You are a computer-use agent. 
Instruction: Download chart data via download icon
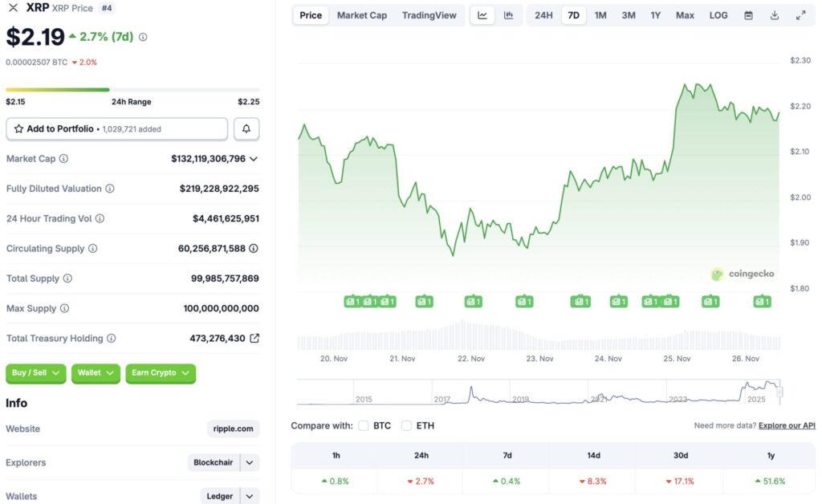pyautogui.click(x=773, y=14)
